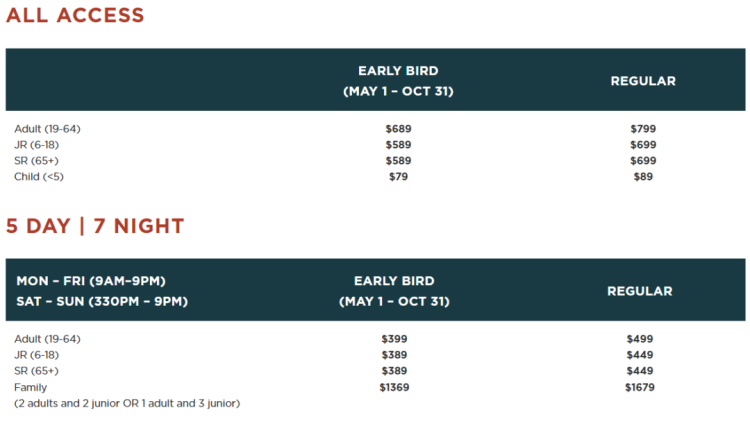
Task: Select the $399 adult early bird price
Action: point(394,339)
